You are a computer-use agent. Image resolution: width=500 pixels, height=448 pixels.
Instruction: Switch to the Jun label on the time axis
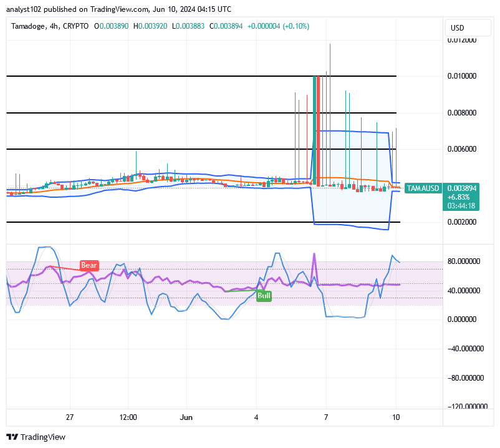[186, 417]
